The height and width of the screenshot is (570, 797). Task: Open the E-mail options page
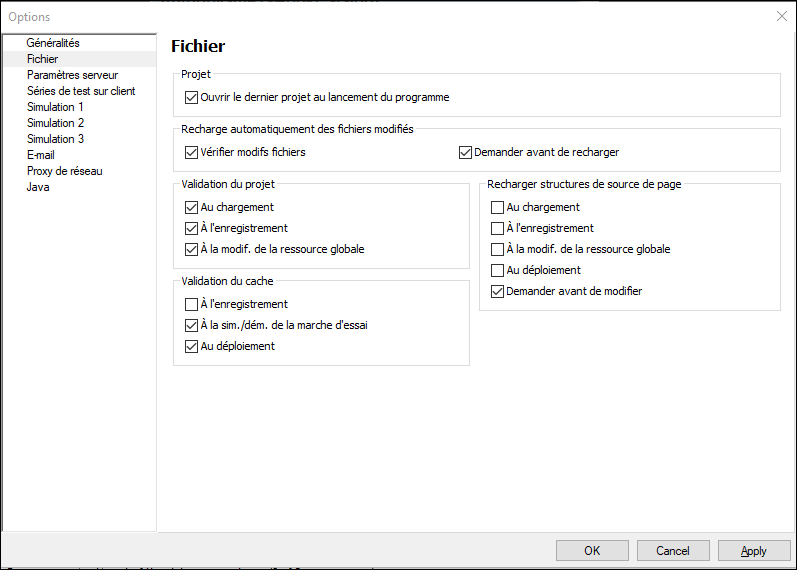pyautogui.click(x=41, y=155)
